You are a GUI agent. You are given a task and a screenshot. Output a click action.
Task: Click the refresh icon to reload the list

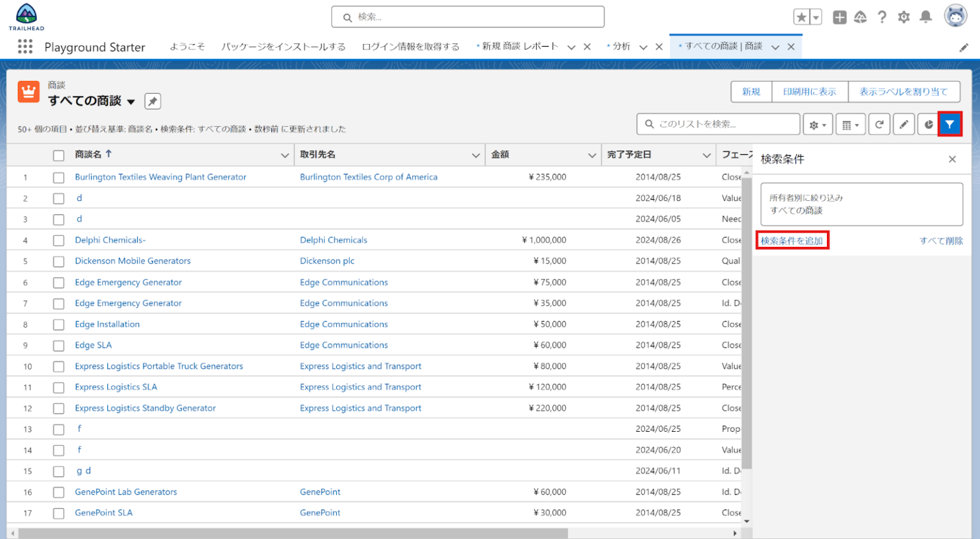(x=879, y=124)
